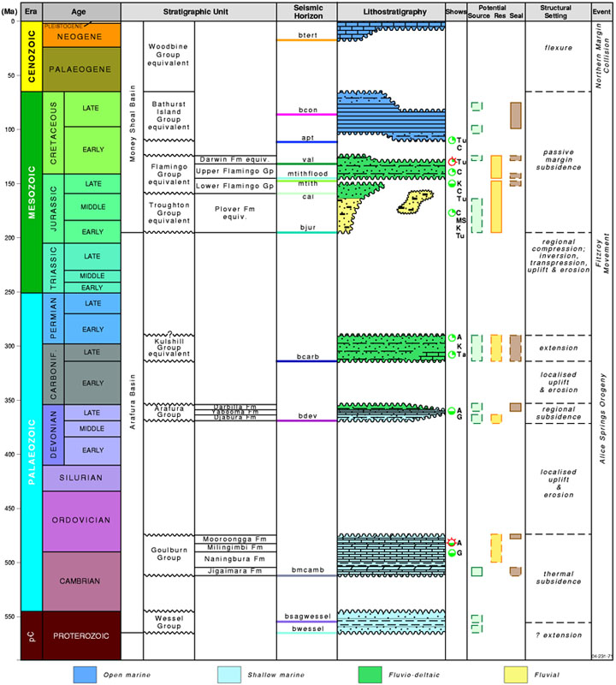Click the Jigaimara Fm unit label

(235, 570)
